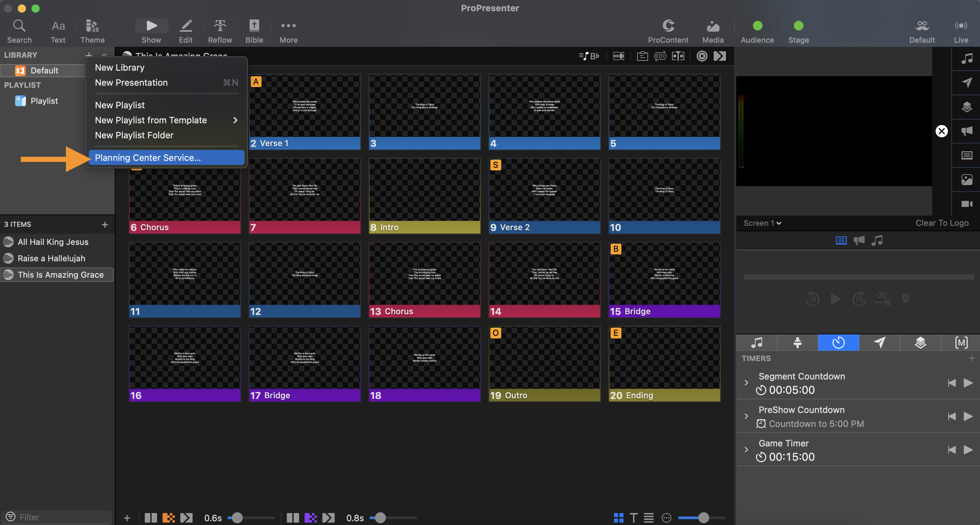Click the record circle icon in slide header

702,56
